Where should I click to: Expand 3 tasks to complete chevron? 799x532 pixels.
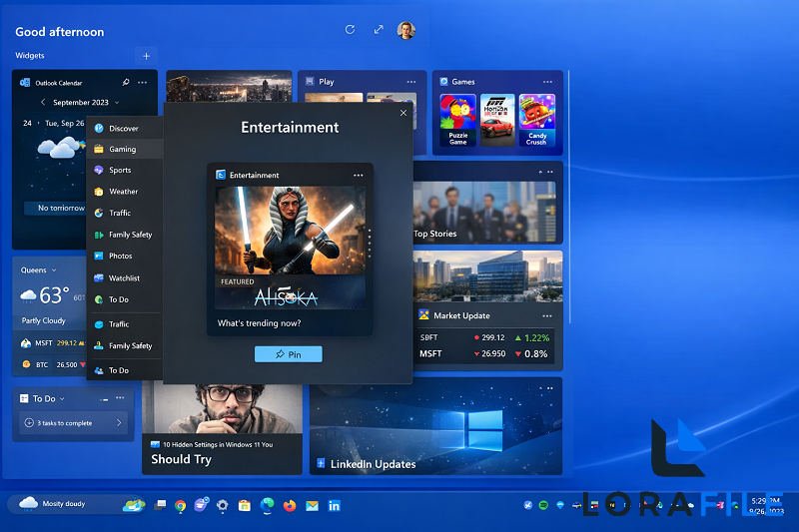click(119, 423)
